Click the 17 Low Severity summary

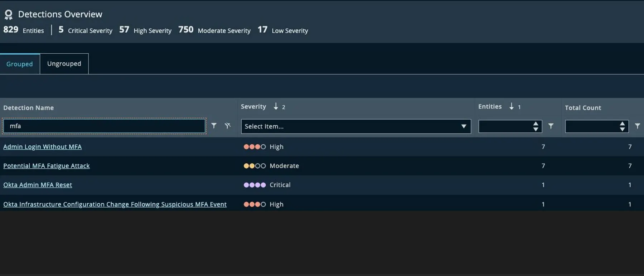[x=283, y=30]
